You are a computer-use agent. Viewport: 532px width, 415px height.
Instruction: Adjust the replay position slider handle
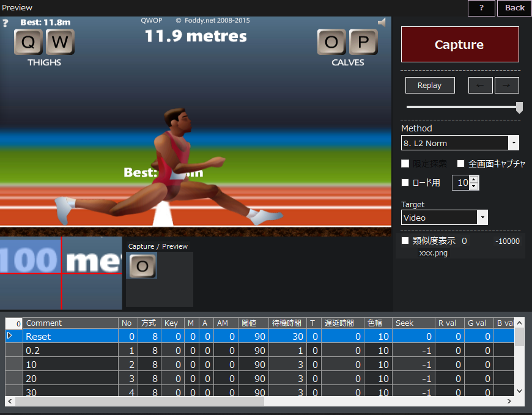519,108
